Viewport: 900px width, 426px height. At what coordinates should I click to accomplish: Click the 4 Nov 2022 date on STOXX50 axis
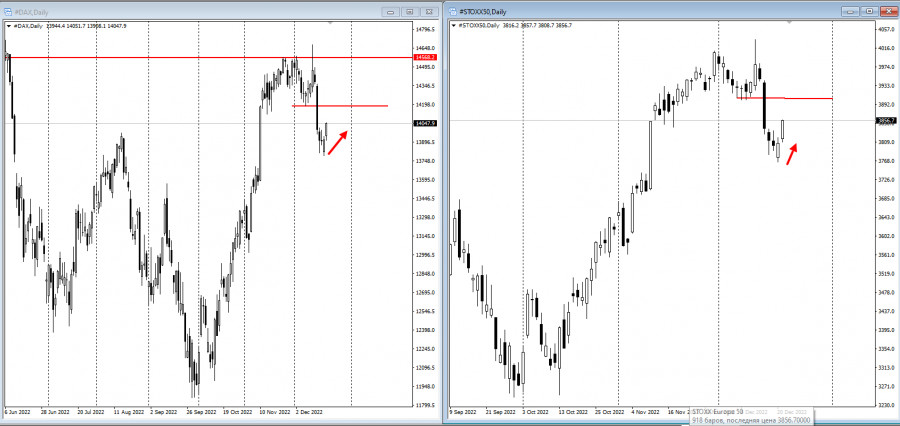click(645, 412)
